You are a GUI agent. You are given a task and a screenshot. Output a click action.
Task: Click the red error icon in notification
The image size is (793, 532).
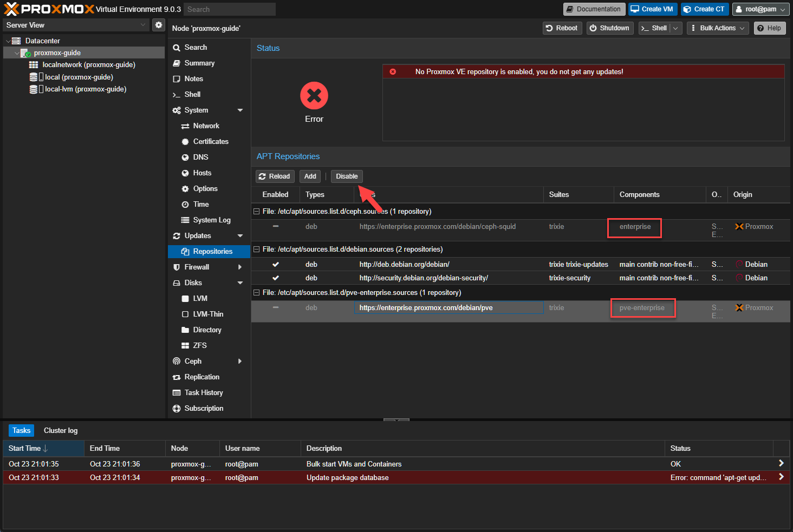393,71
